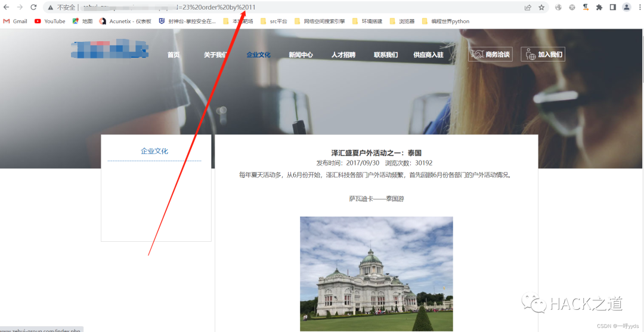Viewport: 644px width, 332px height.
Task: Open the YouTube bookmark
Action: [x=50, y=21]
